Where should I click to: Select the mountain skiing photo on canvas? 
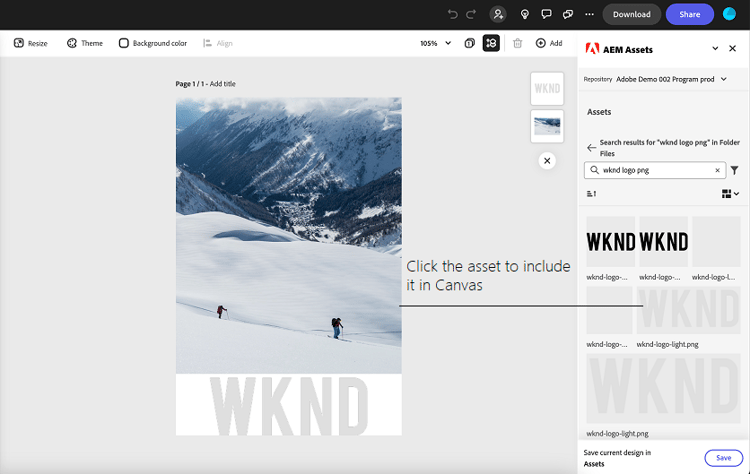click(x=288, y=235)
